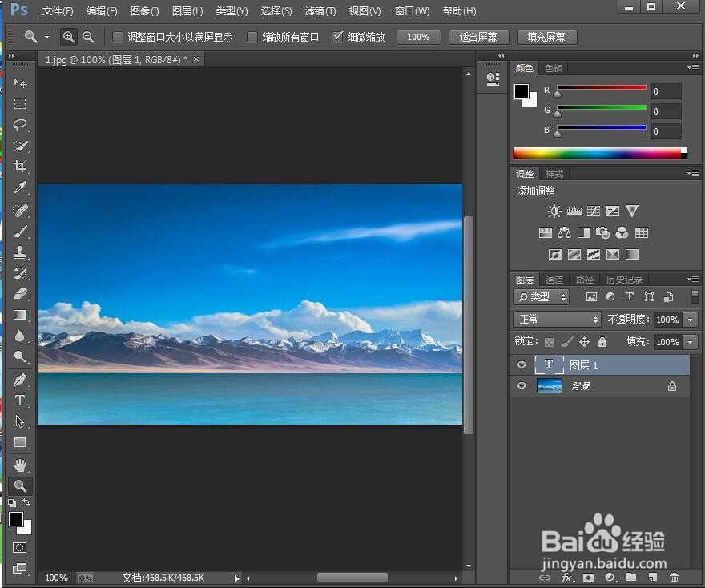Delete layer with trash icon

pyautogui.click(x=674, y=578)
